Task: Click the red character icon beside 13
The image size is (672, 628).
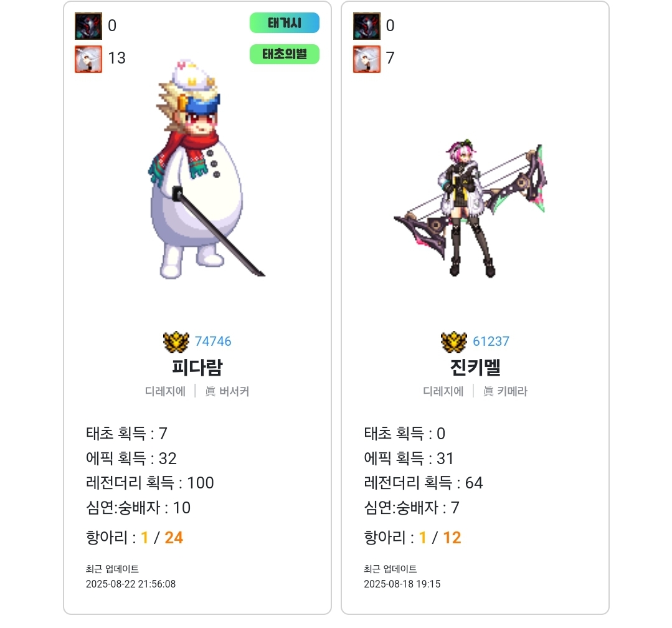Action: [88, 59]
